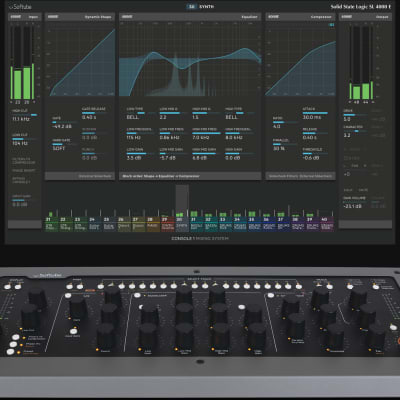Select track 21 in the track strip

tap(52, 223)
